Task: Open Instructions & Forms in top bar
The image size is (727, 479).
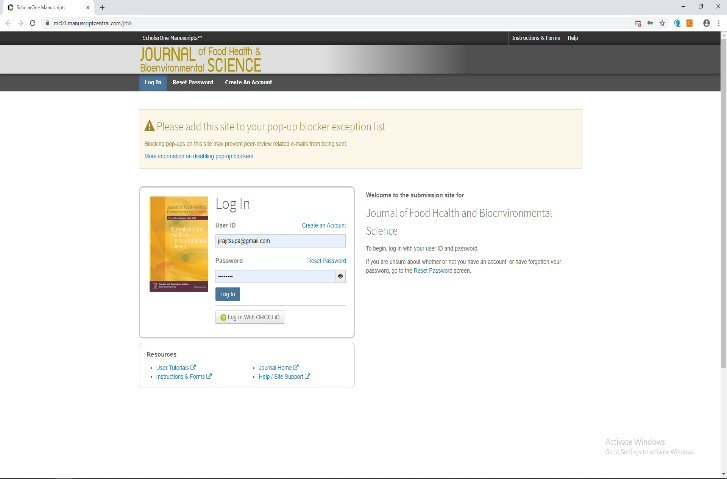Action: point(536,38)
